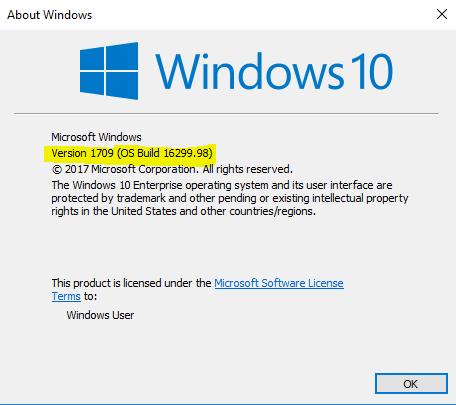Close the About Windows dialog
The image size is (456, 405).
click(x=442, y=14)
